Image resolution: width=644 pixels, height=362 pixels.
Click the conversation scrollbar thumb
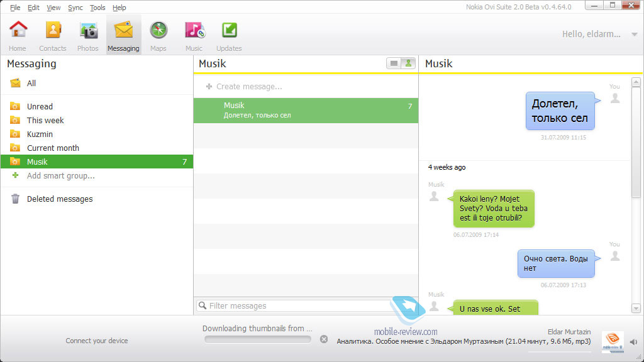coord(636,143)
